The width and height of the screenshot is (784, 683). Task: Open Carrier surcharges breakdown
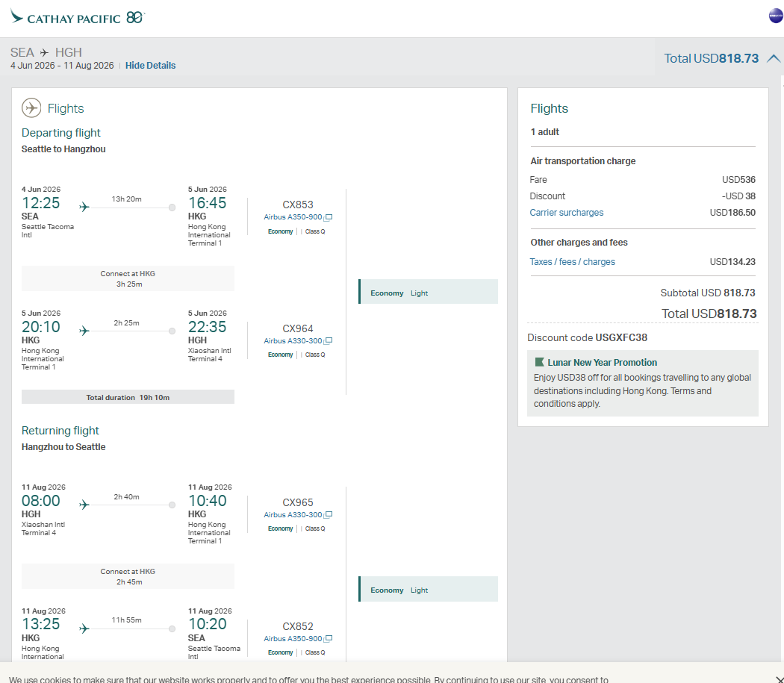[x=567, y=213]
